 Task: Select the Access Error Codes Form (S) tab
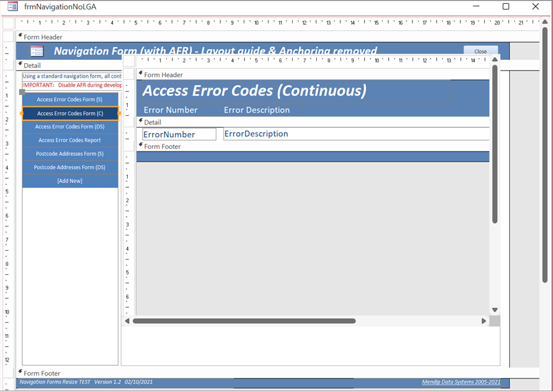(70, 99)
